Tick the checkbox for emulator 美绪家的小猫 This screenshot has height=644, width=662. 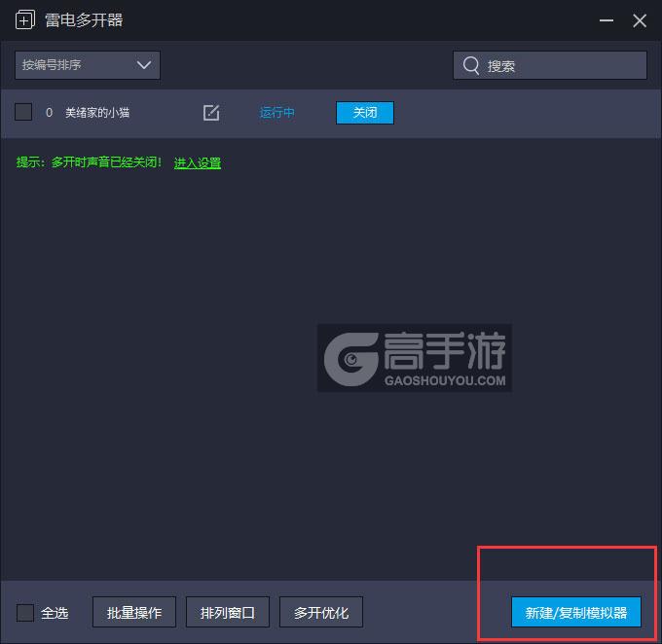[x=23, y=112]
